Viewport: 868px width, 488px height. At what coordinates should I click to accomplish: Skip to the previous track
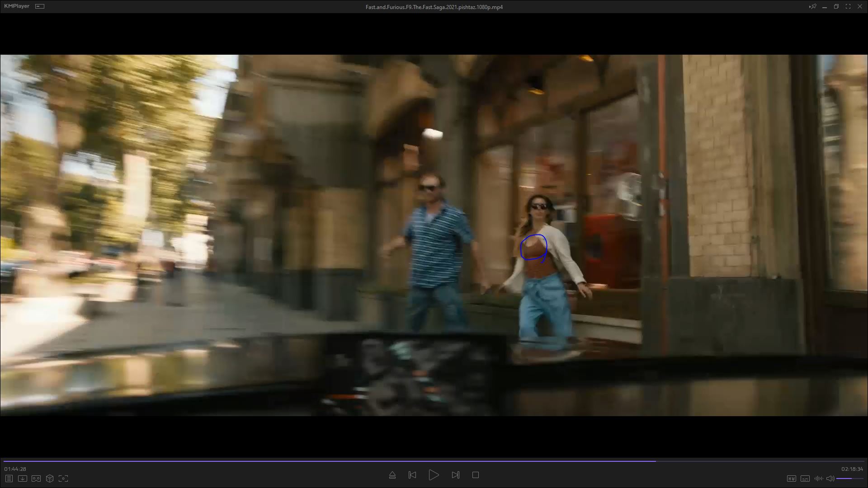(x=412, y=475)
